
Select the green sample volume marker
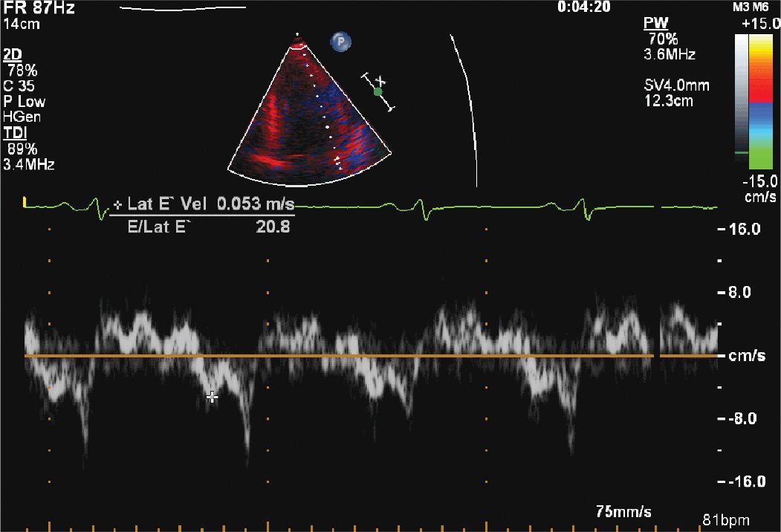tap(377, 91)
